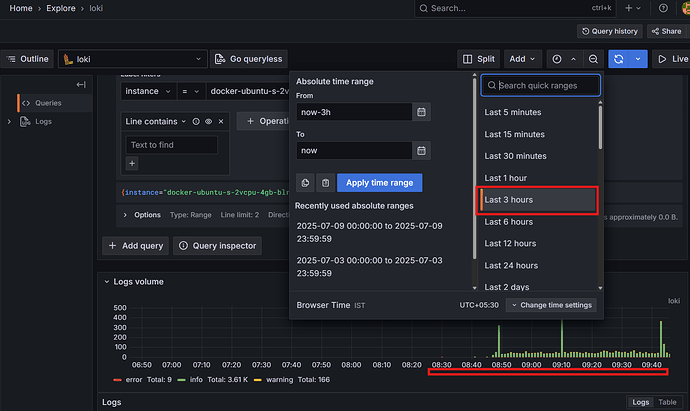Screen dimensions: 690x411
Task: Split the Explore pane
Action: coord(479,59)
